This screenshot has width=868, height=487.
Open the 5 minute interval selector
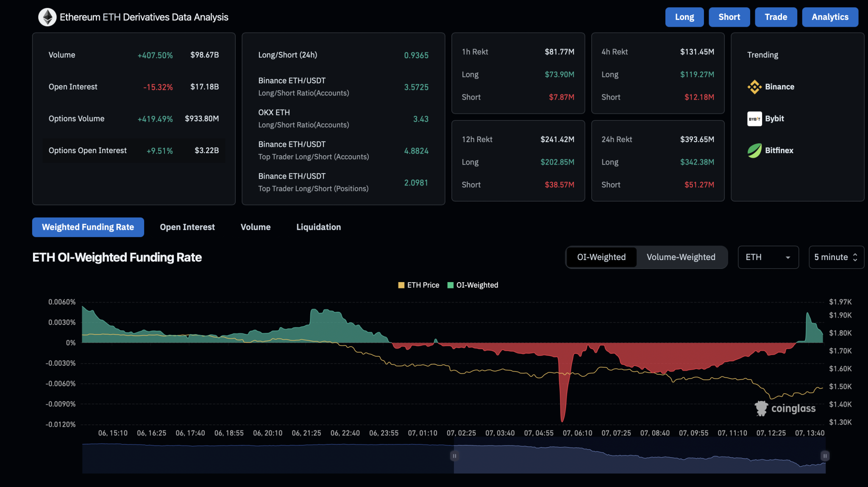coord(835,257)
